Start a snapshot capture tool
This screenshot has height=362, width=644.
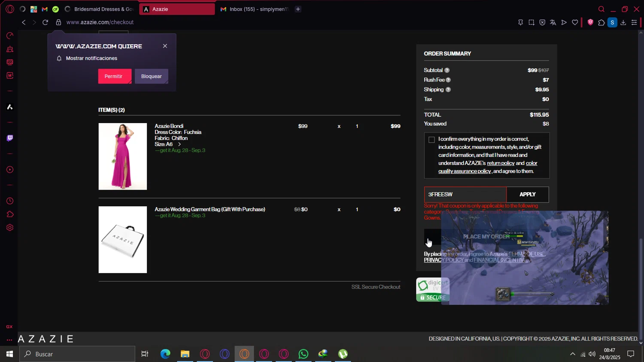point(532,22)
